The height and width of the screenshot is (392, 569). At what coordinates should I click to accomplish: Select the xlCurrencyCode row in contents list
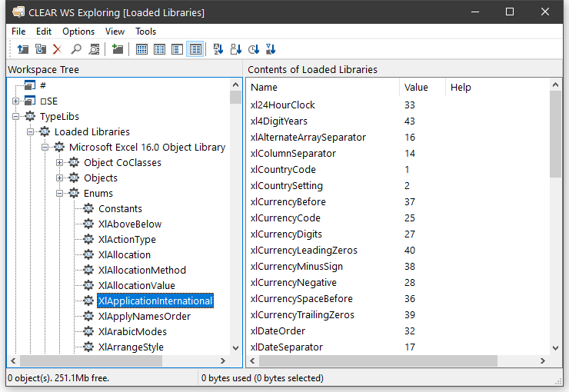(285, 218)
